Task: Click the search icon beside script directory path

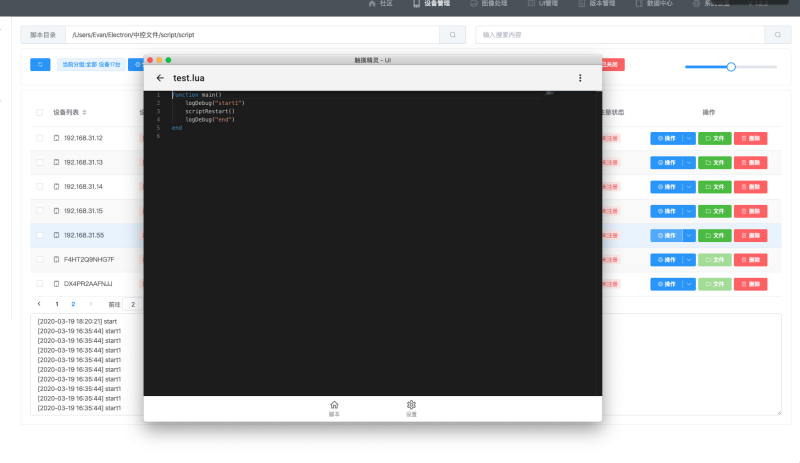Action: click(452, 35)
